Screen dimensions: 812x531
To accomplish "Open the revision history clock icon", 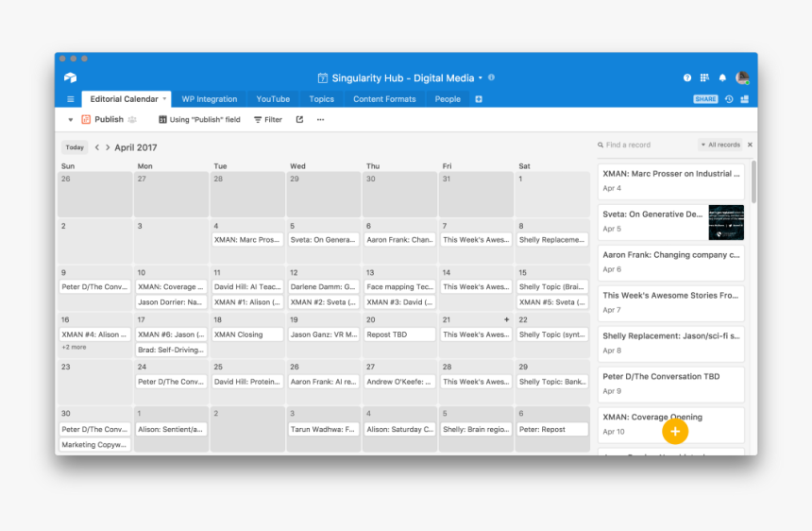I will pos(729,99).
